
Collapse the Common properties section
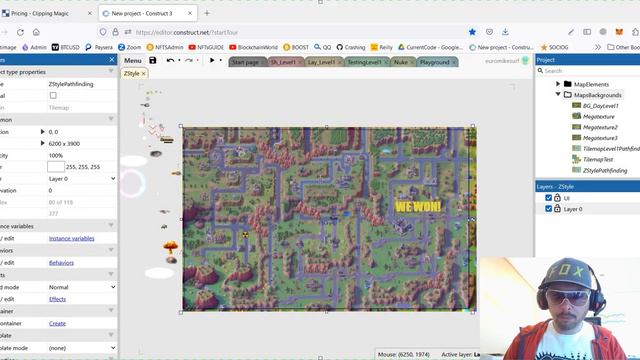pos(111,120)
